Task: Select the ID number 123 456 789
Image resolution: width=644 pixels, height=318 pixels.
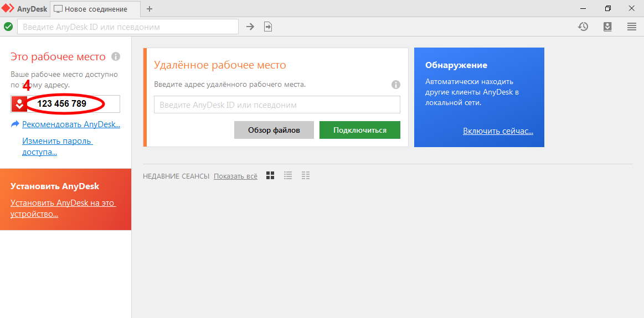Action: [x=61, y=104]
